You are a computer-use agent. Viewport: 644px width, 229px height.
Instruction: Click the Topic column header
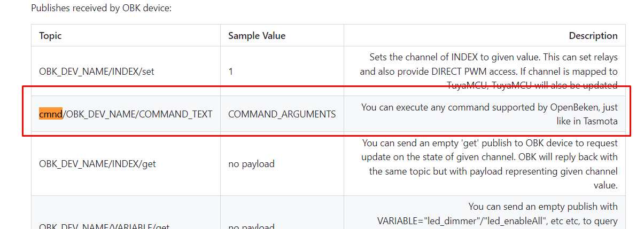[50, 36]
